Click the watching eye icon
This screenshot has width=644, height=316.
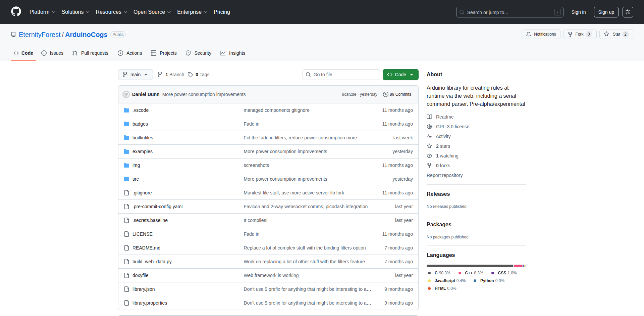point(429,156)
